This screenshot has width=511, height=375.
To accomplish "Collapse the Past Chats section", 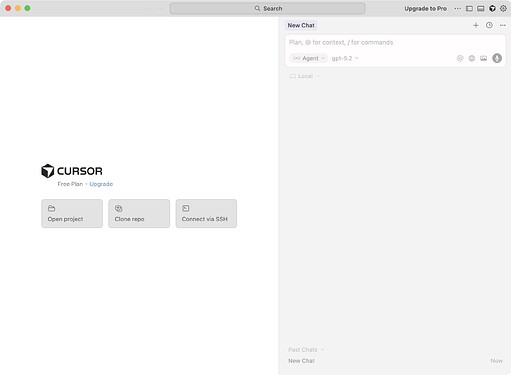I will (x=306, y=350).
